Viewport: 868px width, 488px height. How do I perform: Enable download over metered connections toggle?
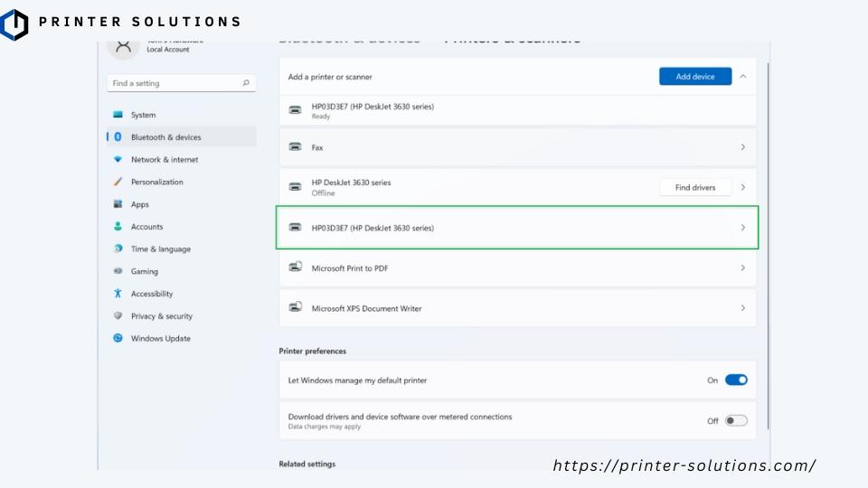[736, 420]
